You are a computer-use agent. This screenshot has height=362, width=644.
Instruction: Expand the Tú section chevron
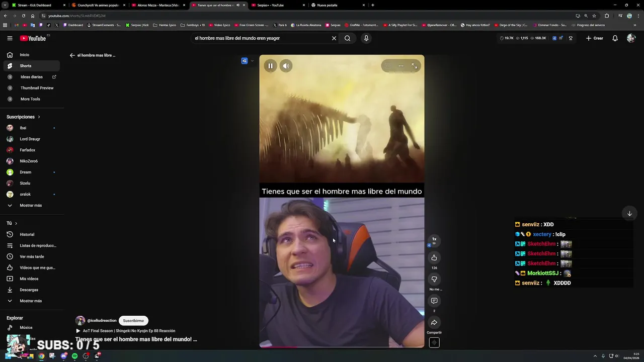click(16, 223)
